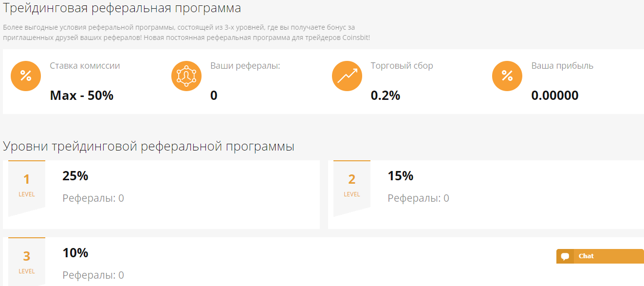Image resolution: width=644 pixels, height=286 pixels.
Task: Click the Level 1 Рефералы: 0 text
Action: [93, 198]
